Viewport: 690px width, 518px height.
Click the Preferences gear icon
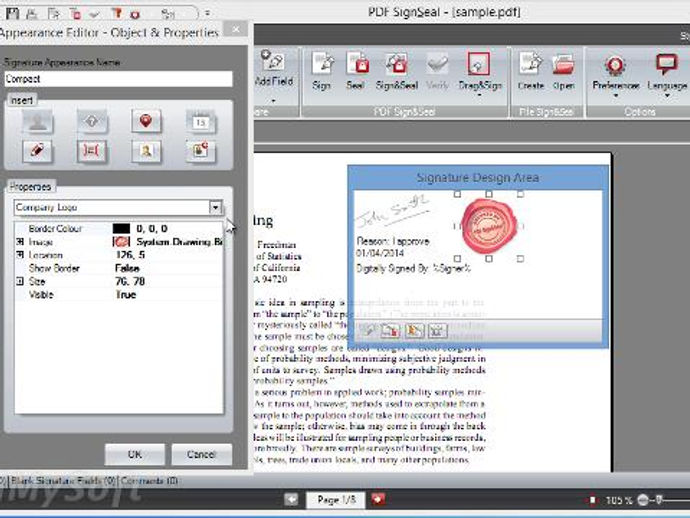coord(615,65)
